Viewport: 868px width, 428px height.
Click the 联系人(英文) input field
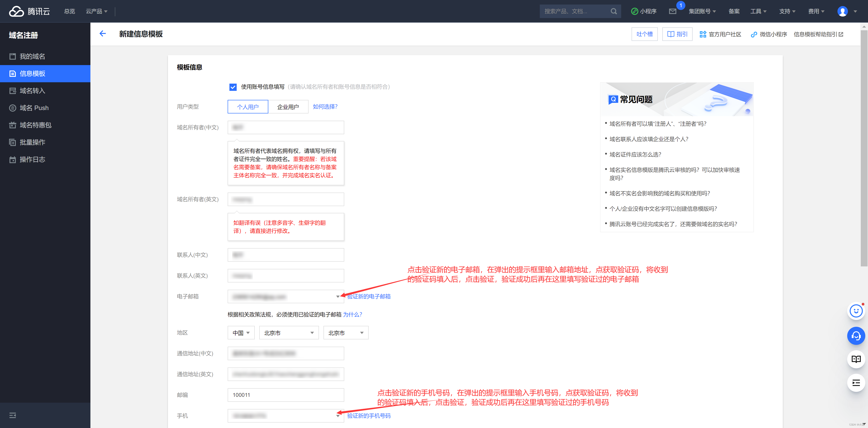286,275
